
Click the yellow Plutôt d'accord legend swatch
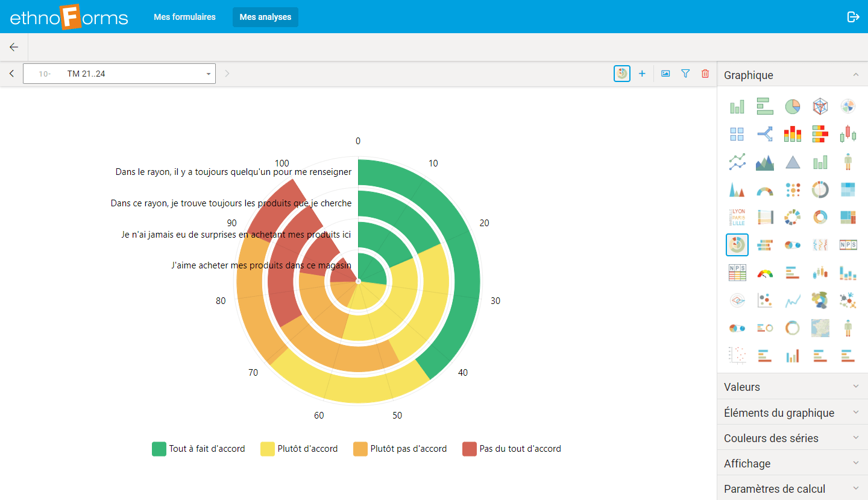click(x=268, y=449)
